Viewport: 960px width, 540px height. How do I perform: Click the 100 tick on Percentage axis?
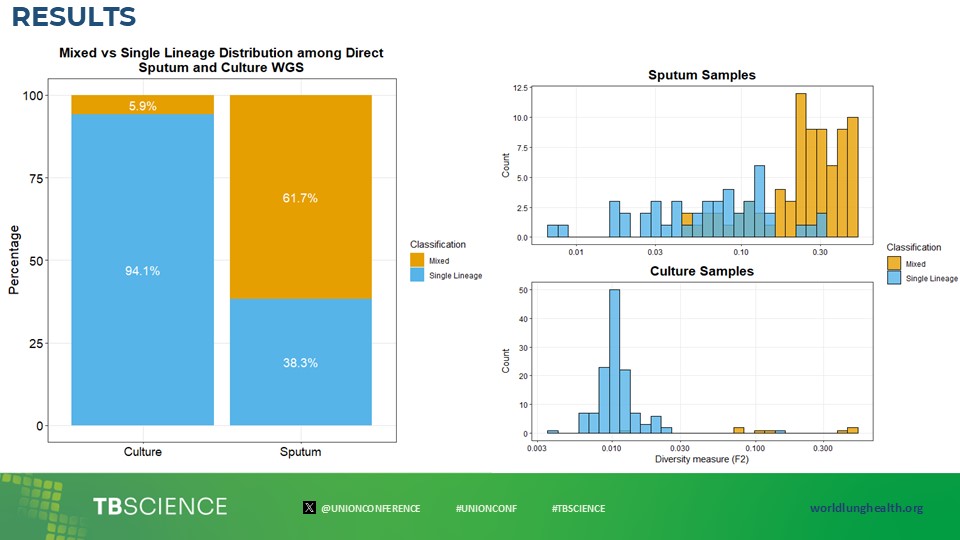33,96
